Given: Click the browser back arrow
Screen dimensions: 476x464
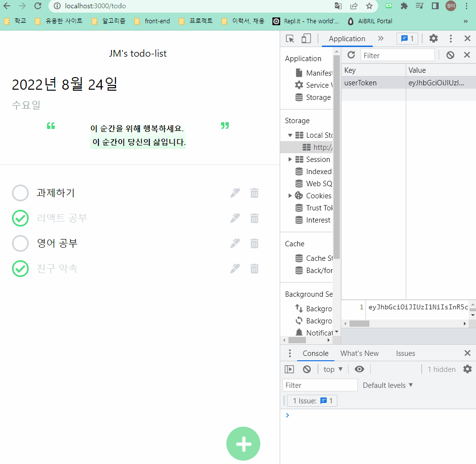Looking at the screenshot, I should point(7,6).
